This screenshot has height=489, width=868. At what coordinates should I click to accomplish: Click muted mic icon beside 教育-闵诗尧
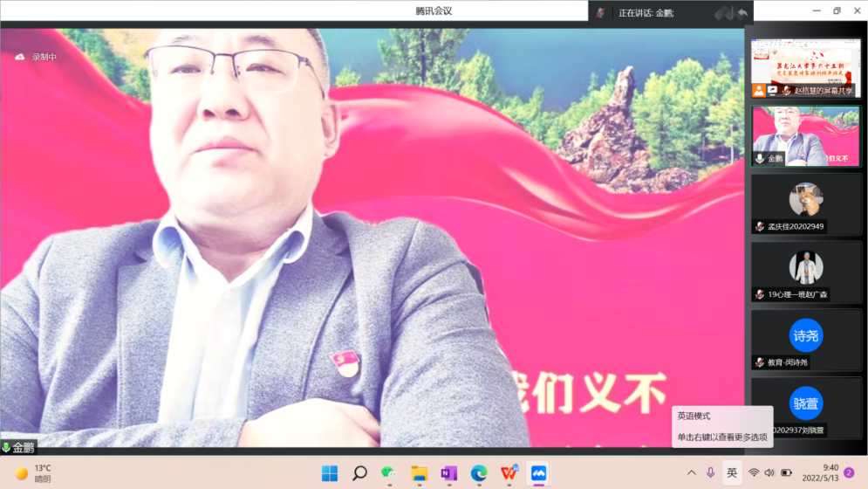(760, 362)
